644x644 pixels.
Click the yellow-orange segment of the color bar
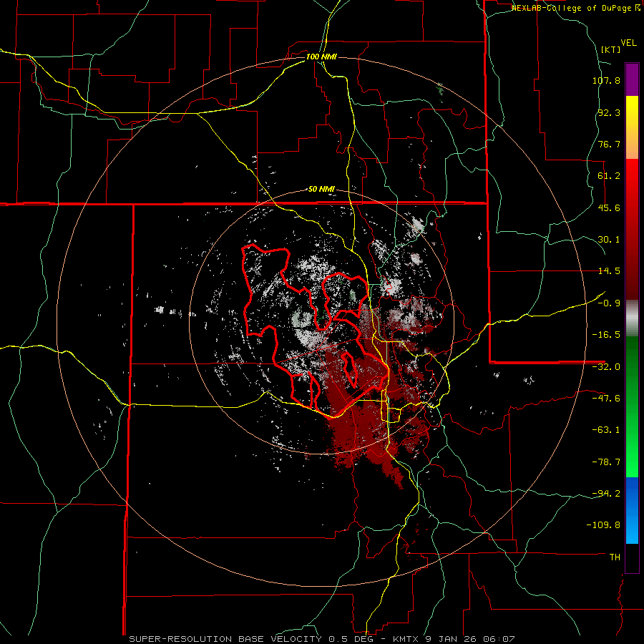tap(632, 127)
